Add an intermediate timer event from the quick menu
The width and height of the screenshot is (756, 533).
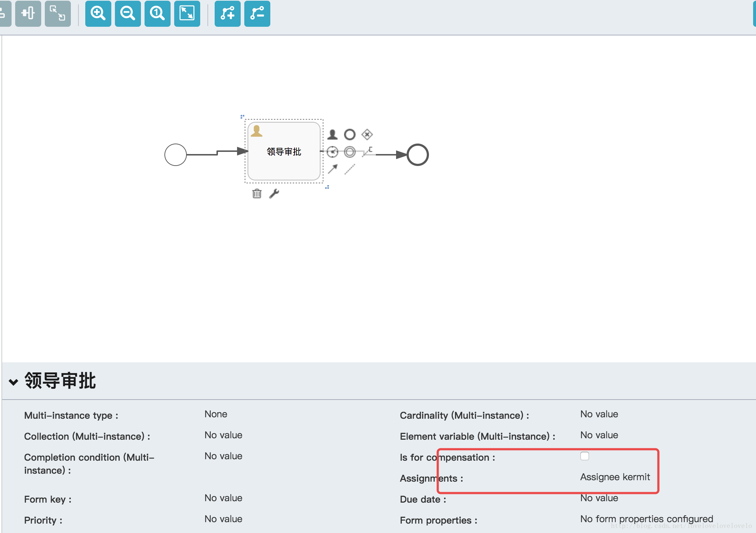(332, 152)
